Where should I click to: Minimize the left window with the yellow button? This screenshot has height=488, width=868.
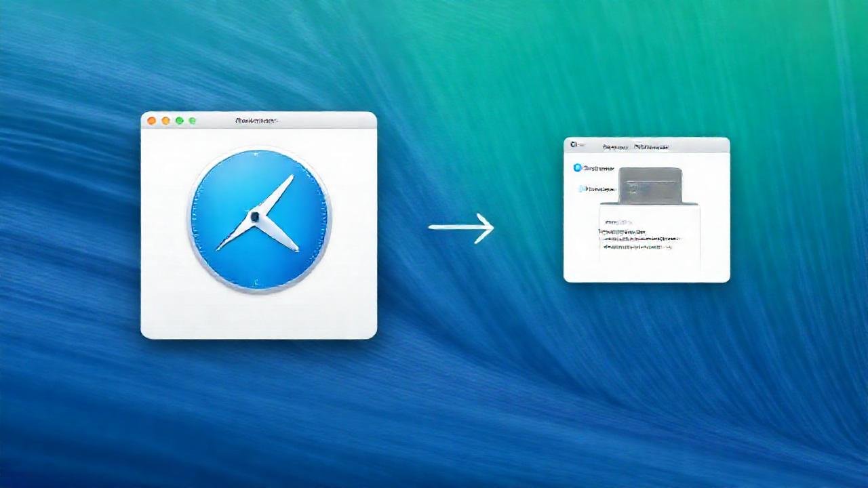point(165,121)
